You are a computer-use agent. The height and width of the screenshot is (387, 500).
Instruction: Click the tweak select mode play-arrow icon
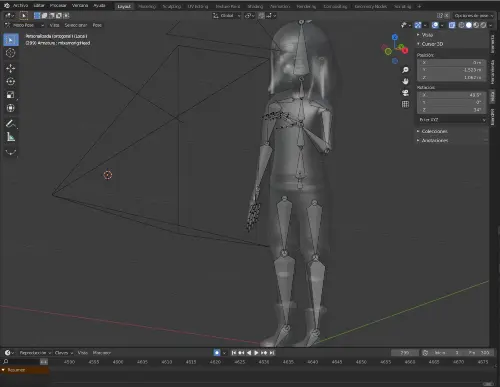pos(24,15)
